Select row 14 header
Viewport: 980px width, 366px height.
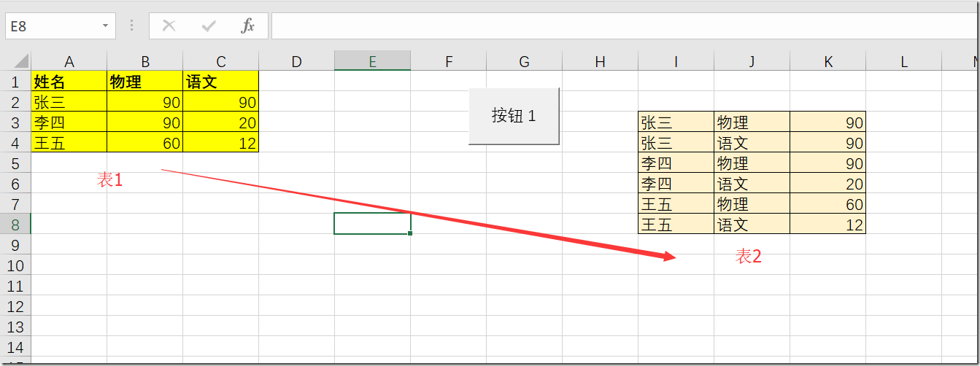15,346
